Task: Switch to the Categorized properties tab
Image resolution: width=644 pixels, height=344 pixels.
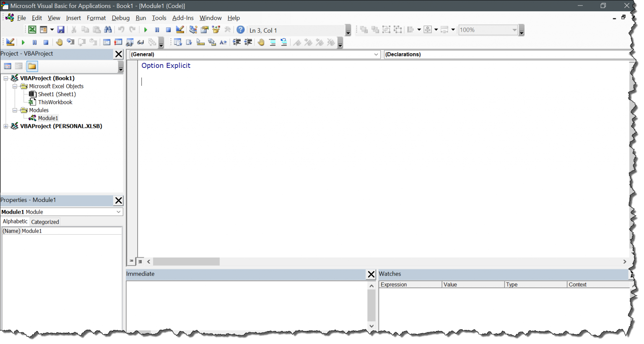Action: click(45, 222)
